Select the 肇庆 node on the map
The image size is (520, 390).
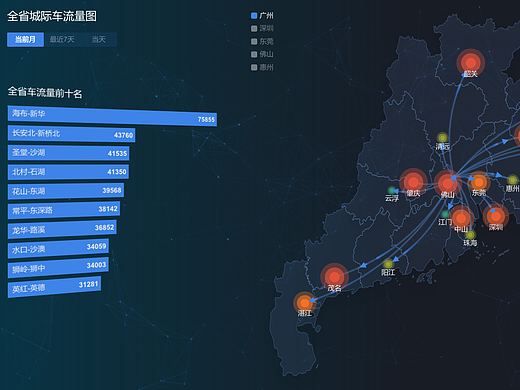click(x=413, y=182)
